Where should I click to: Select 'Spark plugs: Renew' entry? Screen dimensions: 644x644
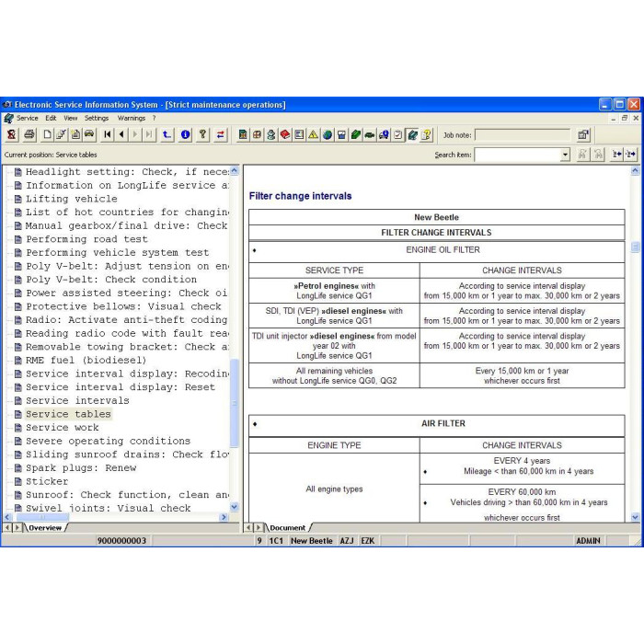pos(81,467)
